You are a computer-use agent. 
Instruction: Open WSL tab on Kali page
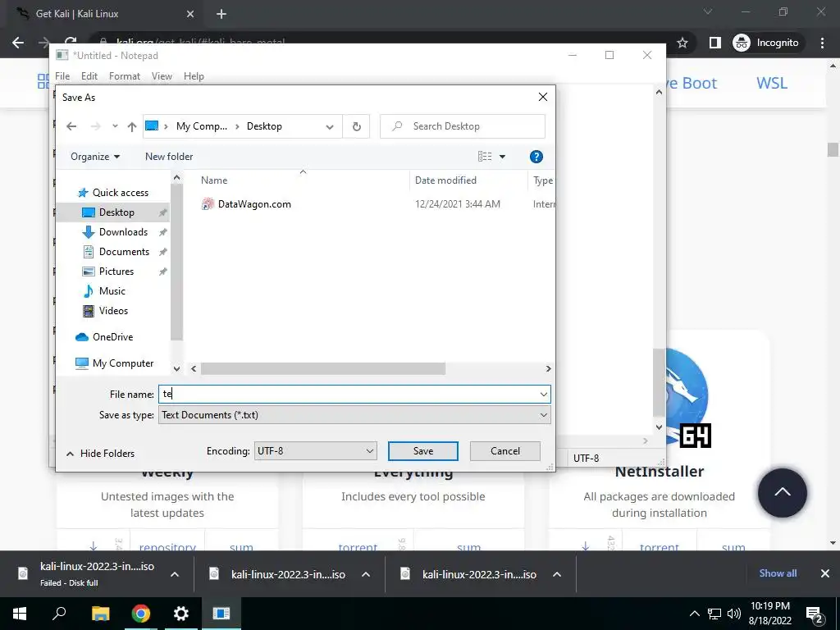[x=771, y=84]
